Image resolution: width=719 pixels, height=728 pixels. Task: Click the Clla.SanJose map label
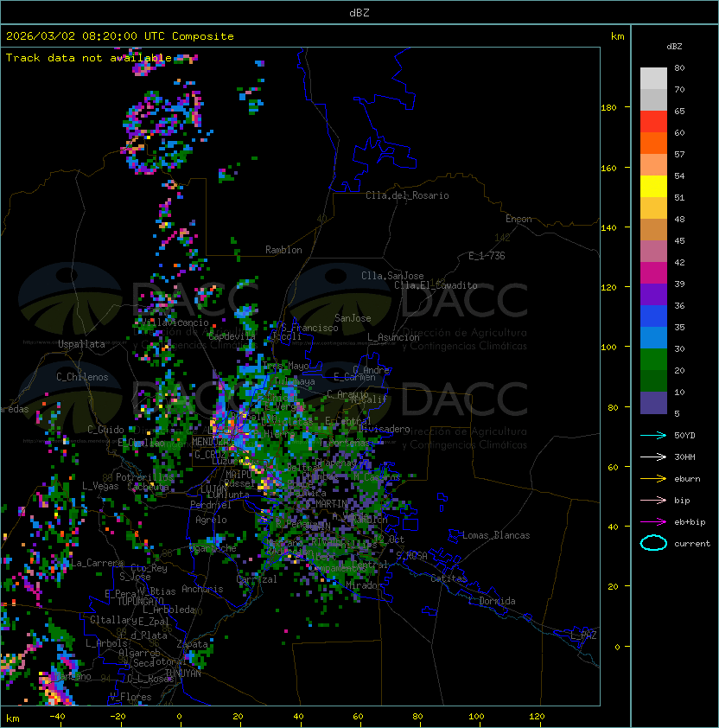pyautogui.click(x=392, y=276)
